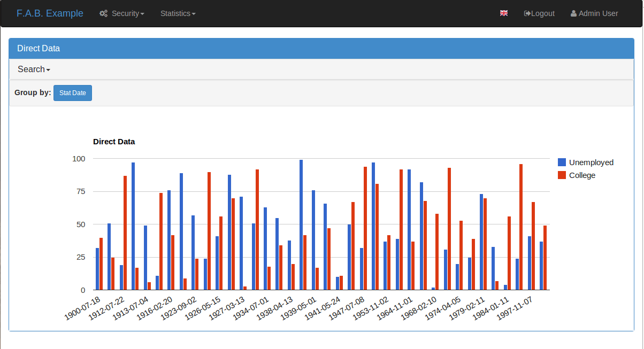Viewport: 644px width, 349px height.
Task: Select Security in the menu bar
Action: [122, 13]
